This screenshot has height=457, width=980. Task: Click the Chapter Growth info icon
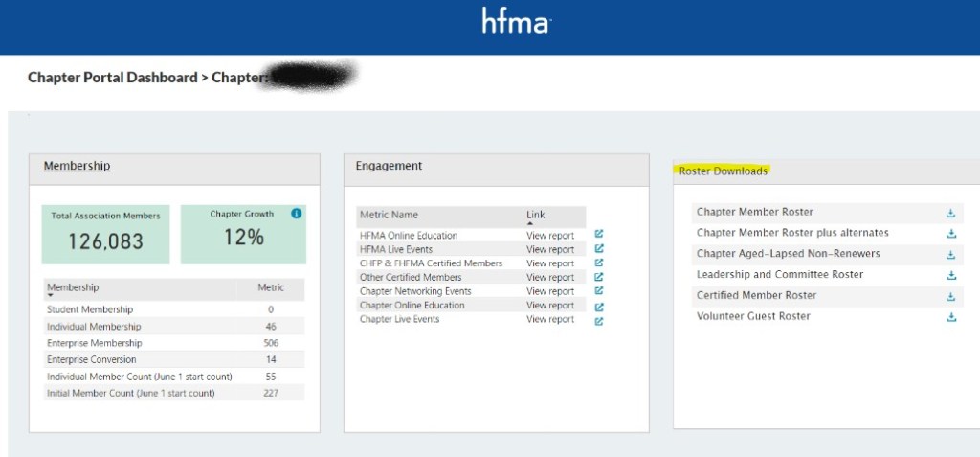coord(296,214)
